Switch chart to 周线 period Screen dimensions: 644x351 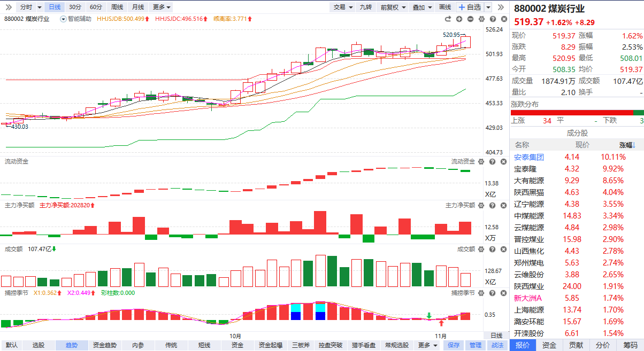pyautogui.click(x=117, y=7)
